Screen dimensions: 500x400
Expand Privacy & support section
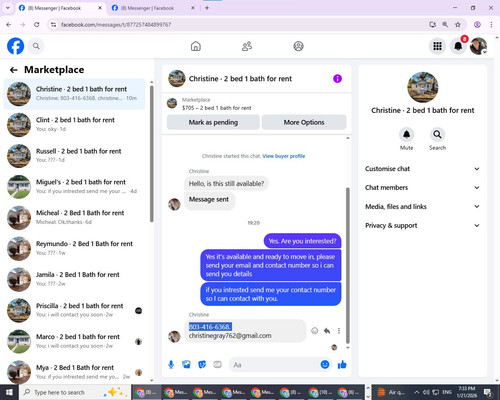423,226
